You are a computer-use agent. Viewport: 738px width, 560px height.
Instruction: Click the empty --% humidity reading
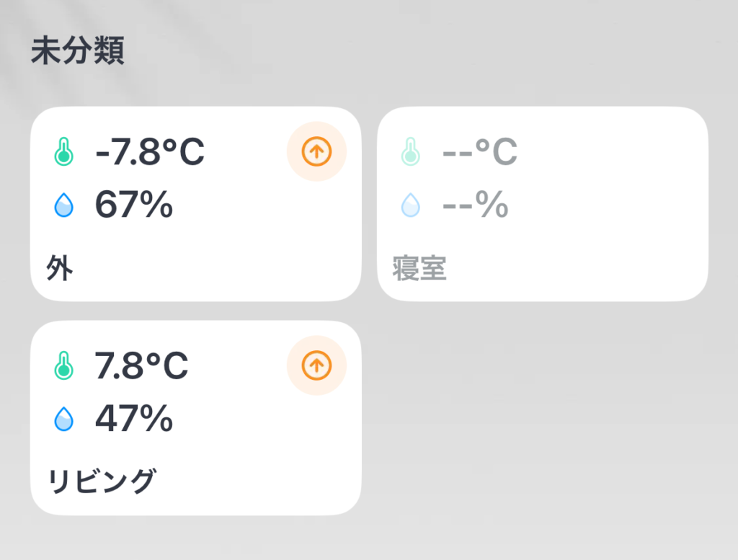pos(476,206)
